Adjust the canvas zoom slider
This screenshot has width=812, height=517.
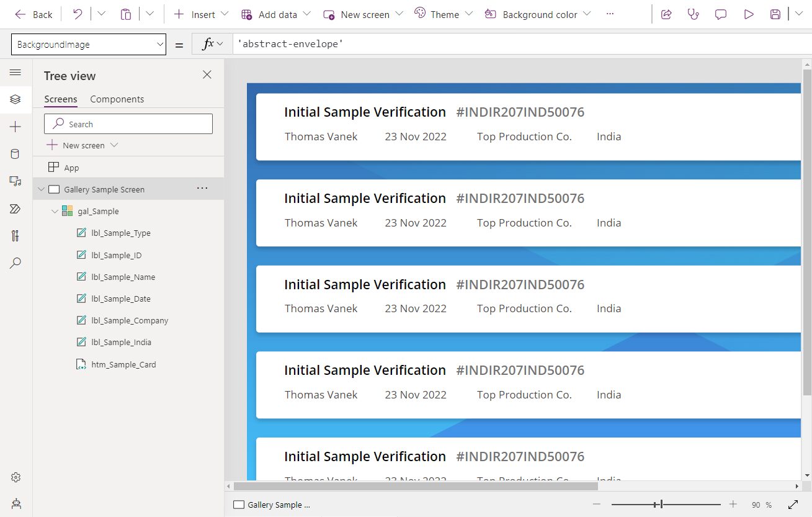pos(661,504)
